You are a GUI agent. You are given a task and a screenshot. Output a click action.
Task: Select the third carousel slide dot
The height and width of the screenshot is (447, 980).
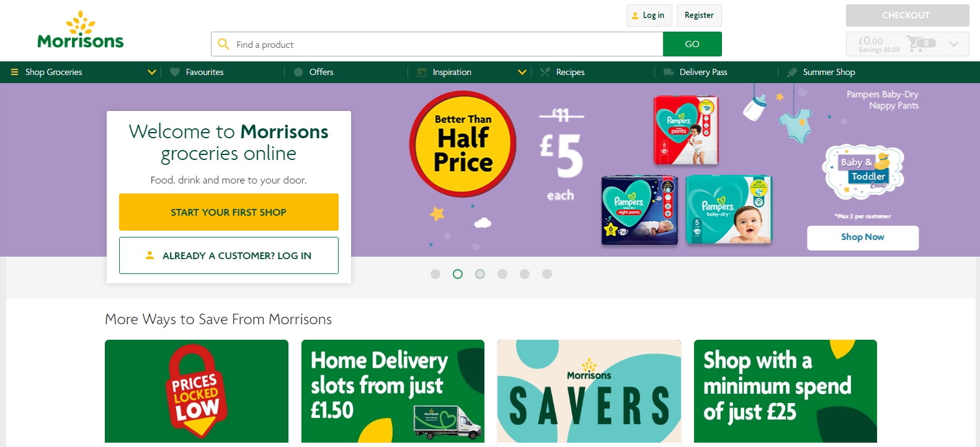480,274
